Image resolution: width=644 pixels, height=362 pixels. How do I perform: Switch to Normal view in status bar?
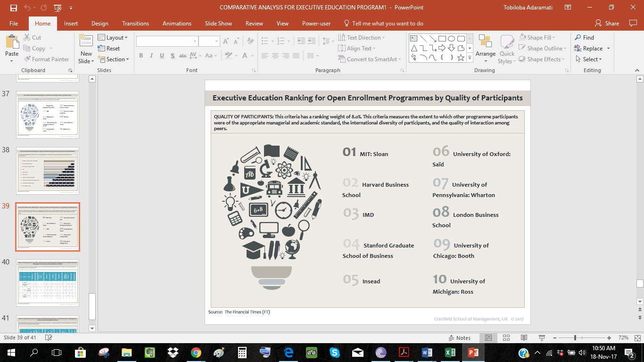coord(488,338)
